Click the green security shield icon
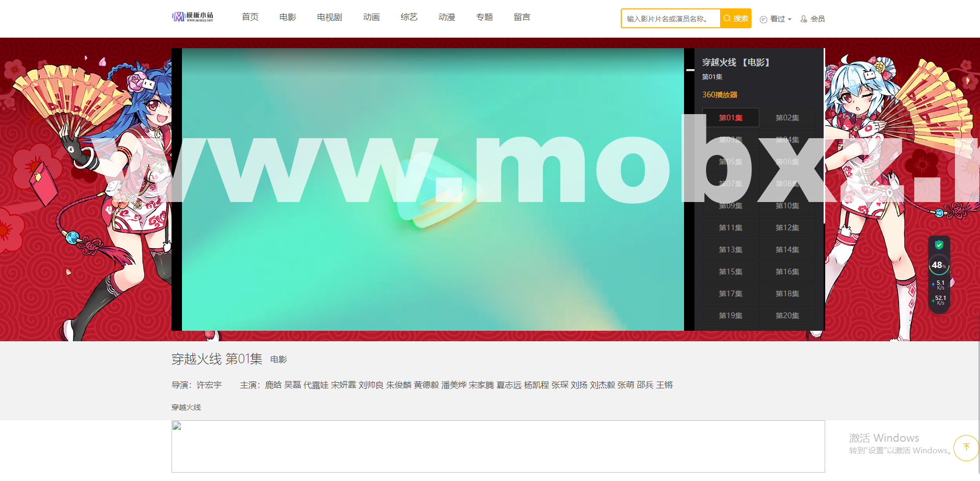Screen dimensions: 980x481 point(939,244)
